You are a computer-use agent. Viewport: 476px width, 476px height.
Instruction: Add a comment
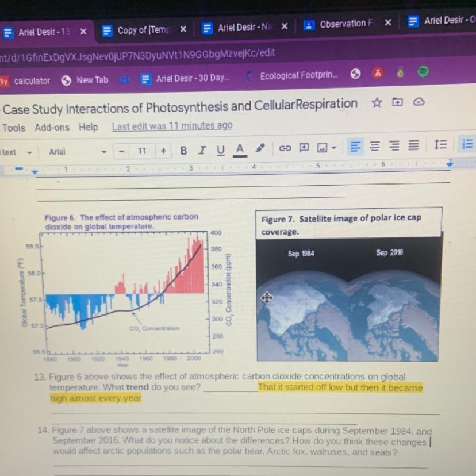tap(304, 148)
